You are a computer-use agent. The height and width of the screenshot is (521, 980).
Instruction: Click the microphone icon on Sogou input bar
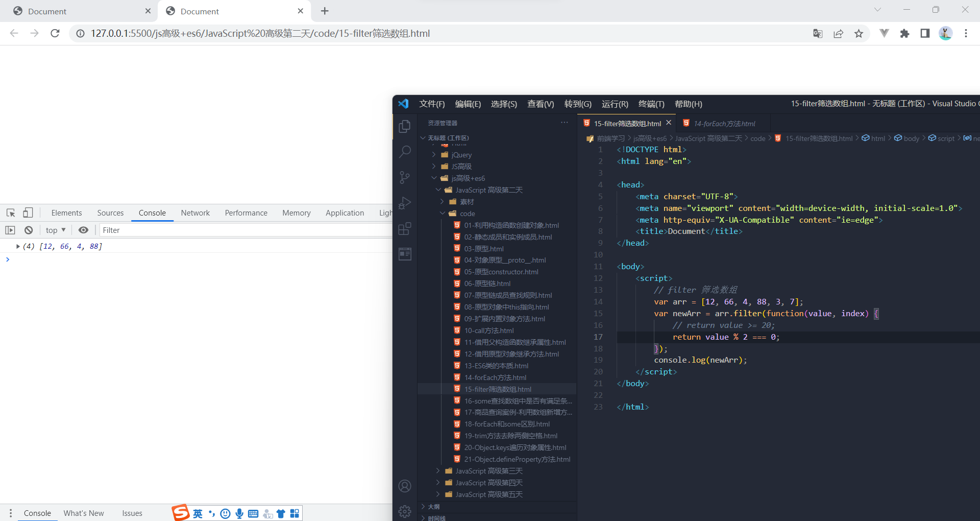239,513
